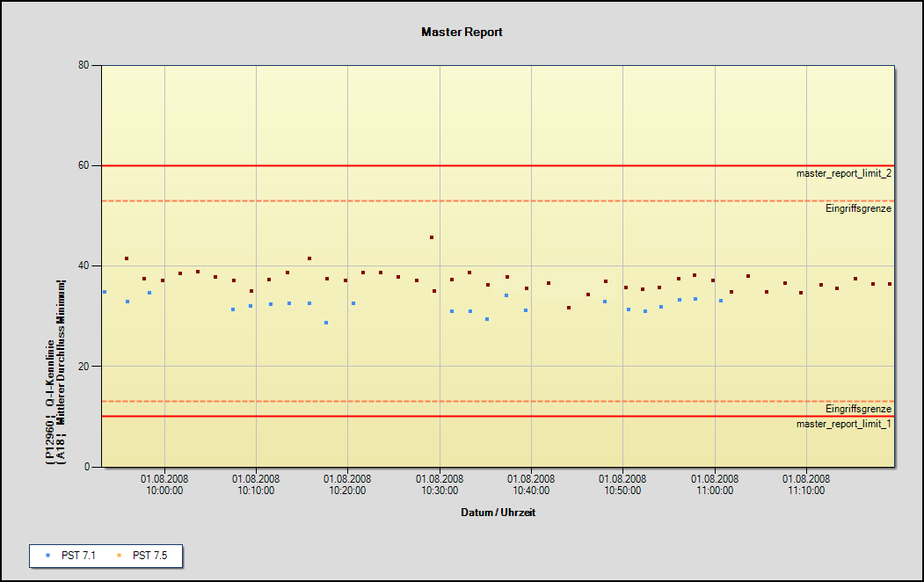Select the lowest blue data point
This screenshot has width=924, height=582.
pyautogui.click(x=326, y=323)
